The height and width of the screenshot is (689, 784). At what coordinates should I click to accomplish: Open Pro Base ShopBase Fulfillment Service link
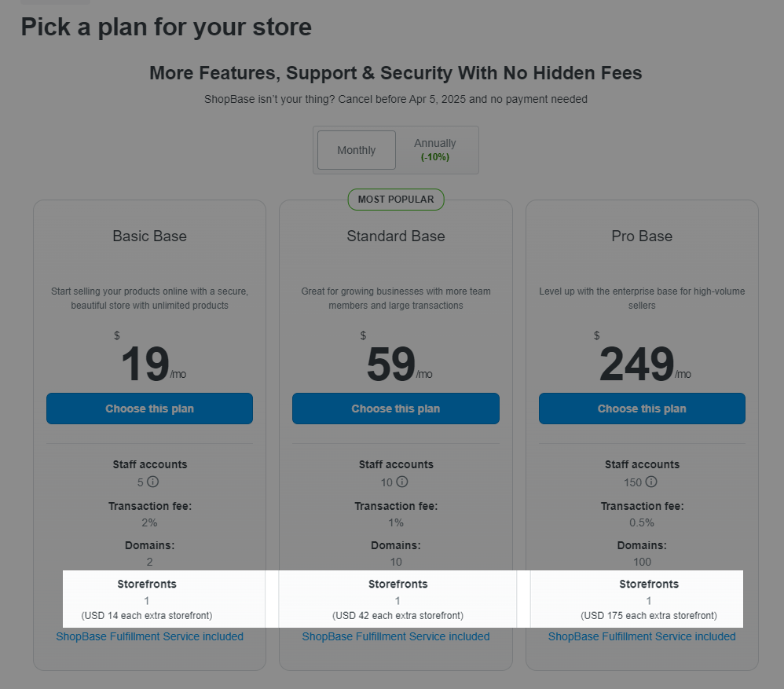pos(642,636)
